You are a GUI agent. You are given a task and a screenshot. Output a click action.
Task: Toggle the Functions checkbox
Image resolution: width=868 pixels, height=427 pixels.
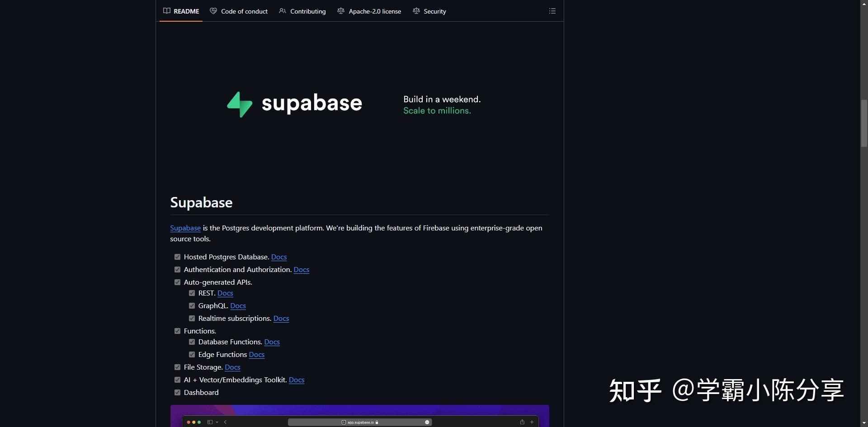[x=177, y=331]
